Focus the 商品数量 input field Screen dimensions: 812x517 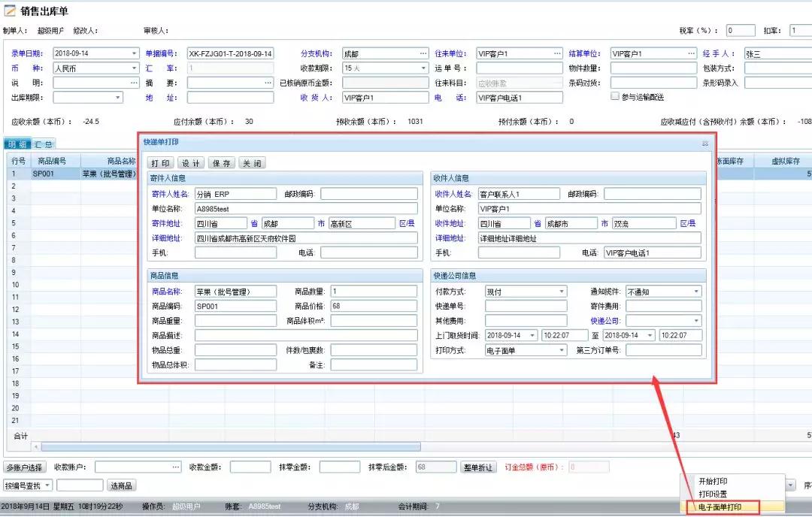tap(374, 292)
